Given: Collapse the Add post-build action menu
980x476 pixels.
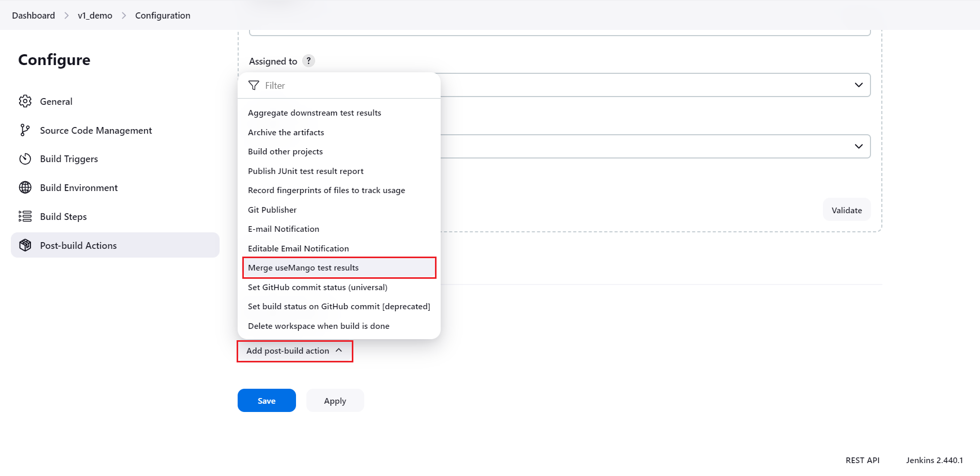Looking at the screenshot, I should pos(295,351).
